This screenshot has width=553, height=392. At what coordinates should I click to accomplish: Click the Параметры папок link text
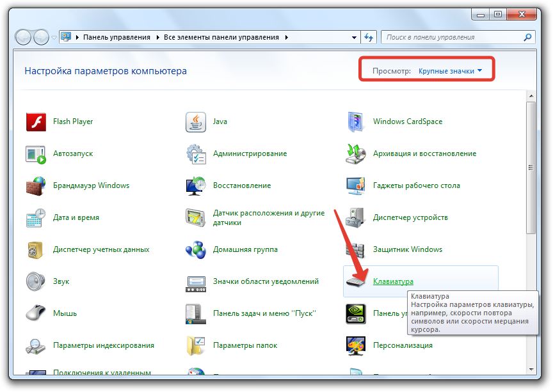pos(245,345)
